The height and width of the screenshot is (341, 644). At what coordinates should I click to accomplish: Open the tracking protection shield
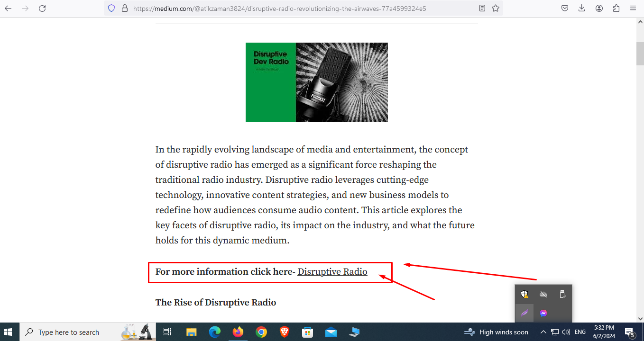pos(111,8)
